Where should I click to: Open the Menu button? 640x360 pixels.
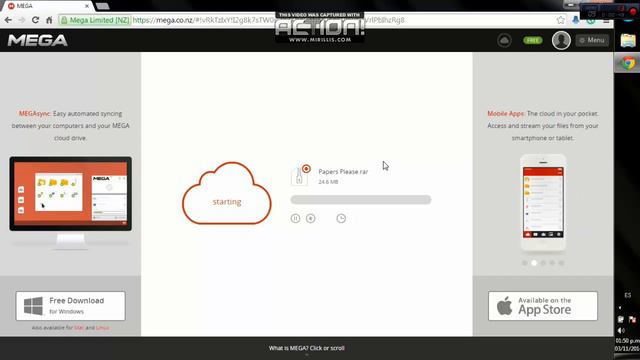592,40
